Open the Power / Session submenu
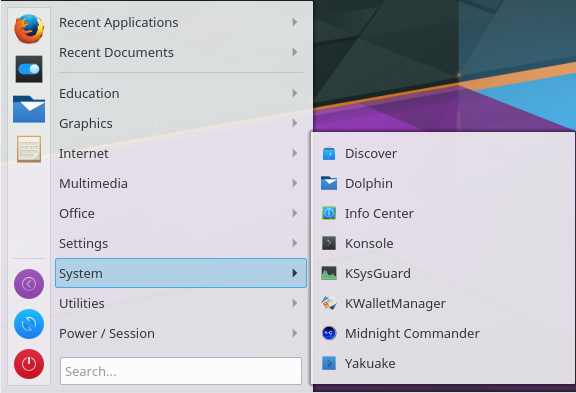The width and height of the screenshot is (576, 393). click(x=181, y=333)
